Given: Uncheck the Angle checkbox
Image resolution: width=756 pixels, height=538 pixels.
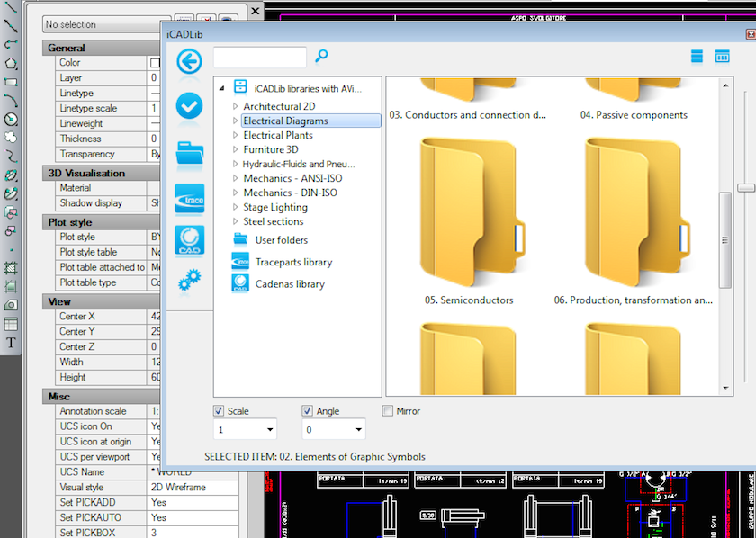Looking at the screenshot, I should (x=308, y=411).
